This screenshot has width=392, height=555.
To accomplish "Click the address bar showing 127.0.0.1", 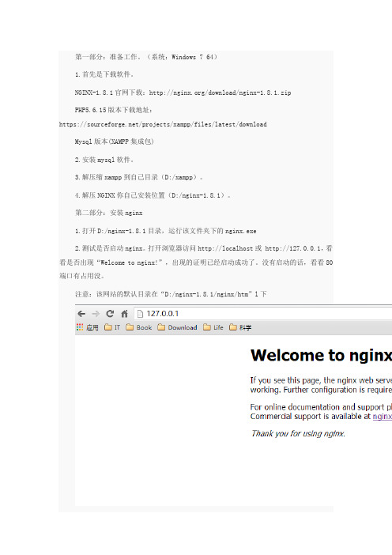I will (263, 314).
